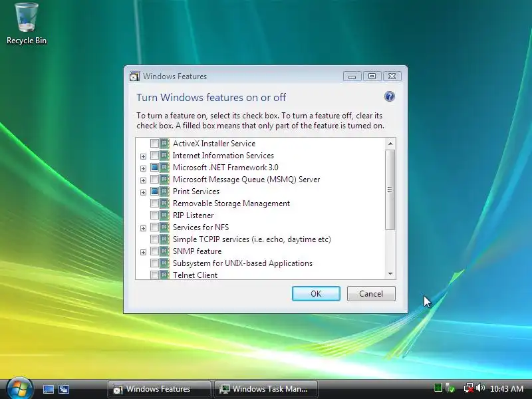Click the Windows Features title bar icon
The height and width of the screenshot is (399, 532).
[135, 76]
